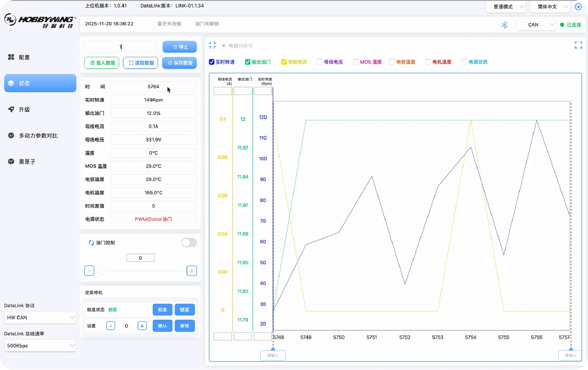The width and height of the screenshot is (588, 370).
Task: Open the 配置 sidebar menu
Action: [x=24, y=57]
